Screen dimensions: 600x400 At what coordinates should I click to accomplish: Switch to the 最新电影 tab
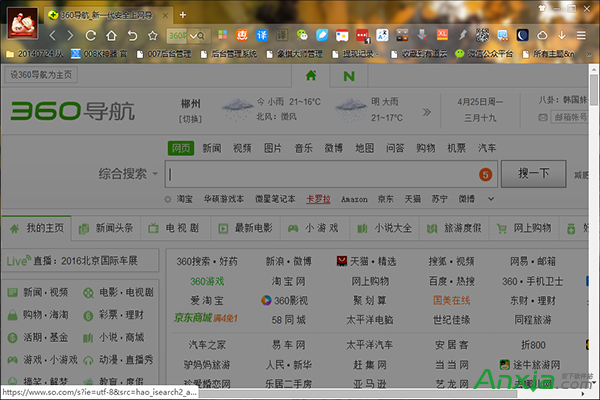click(x=253, y=228)
